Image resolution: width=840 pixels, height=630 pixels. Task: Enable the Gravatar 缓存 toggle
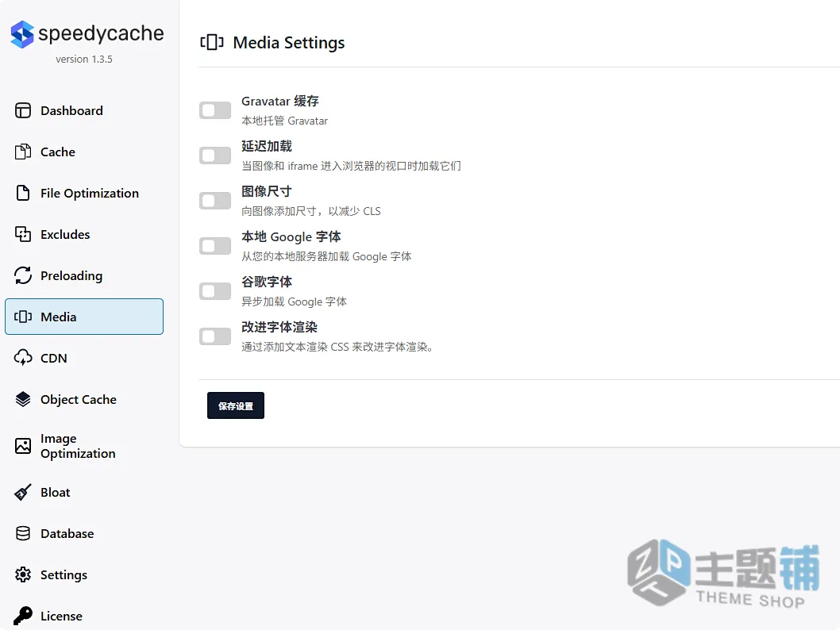click(x=215, y=110)
